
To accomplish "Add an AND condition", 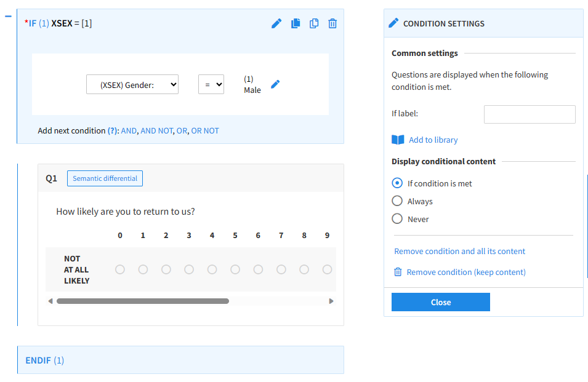I will pyautogui.click(x=129, y=130).
